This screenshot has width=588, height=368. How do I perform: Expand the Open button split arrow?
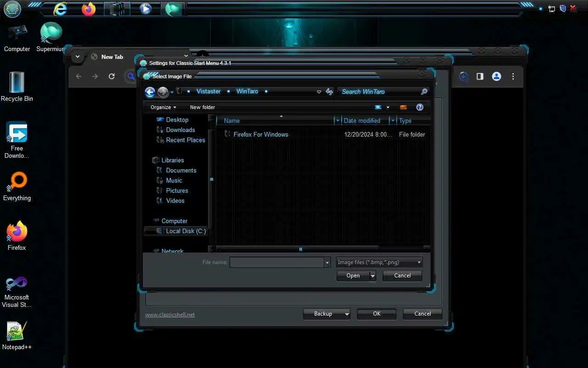[x=373, y=276]
